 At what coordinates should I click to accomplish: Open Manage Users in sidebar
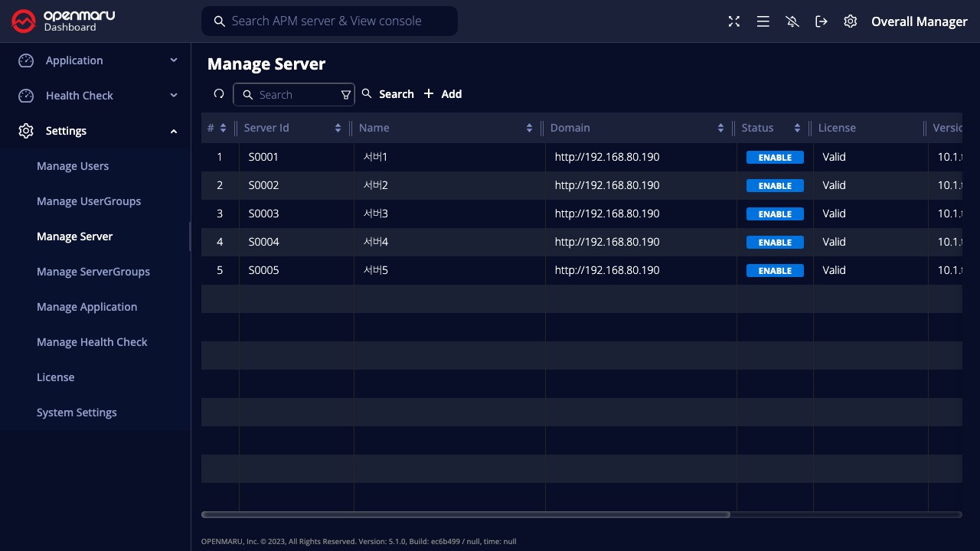(73, 166)
